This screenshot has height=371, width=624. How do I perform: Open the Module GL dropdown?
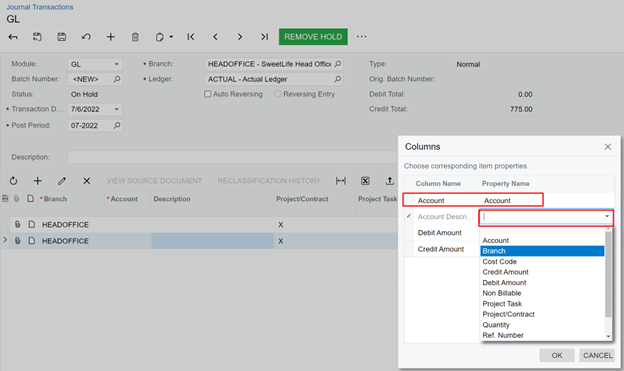(x=117, y=64)
